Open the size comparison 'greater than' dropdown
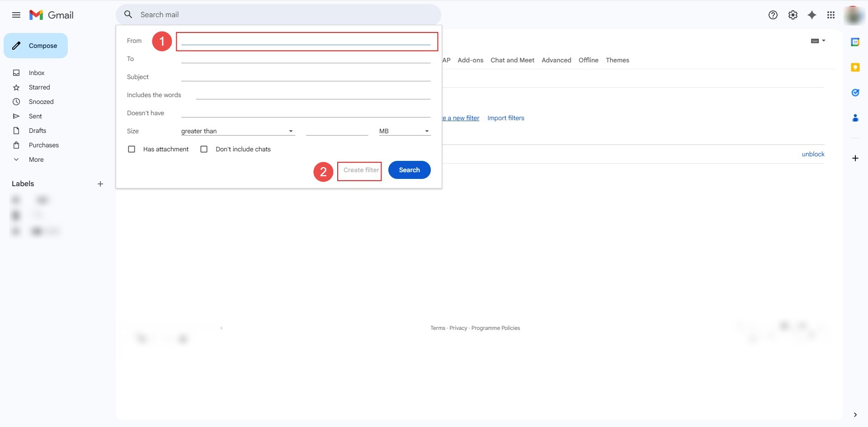Image resolution: width=868 pixels, height=427 pixels. click(x=237, y=131)
